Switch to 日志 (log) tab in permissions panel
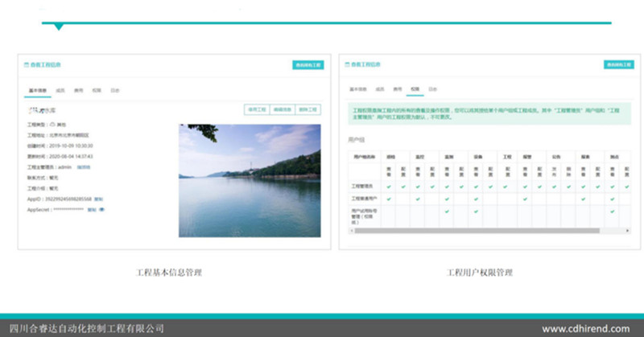This screenshot has height=337, width=644. point(432,88)
